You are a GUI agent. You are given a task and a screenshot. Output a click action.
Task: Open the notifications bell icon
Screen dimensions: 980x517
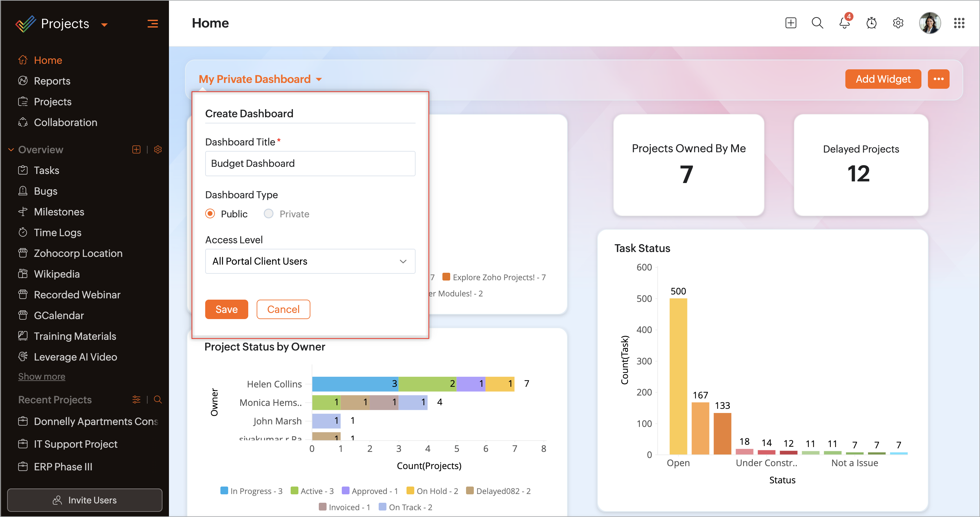click(844, 23)
